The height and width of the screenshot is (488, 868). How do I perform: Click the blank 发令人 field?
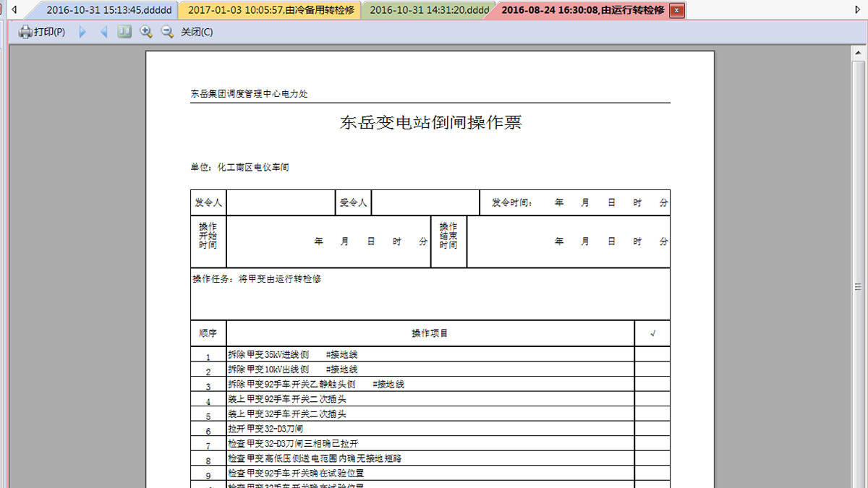280,202
